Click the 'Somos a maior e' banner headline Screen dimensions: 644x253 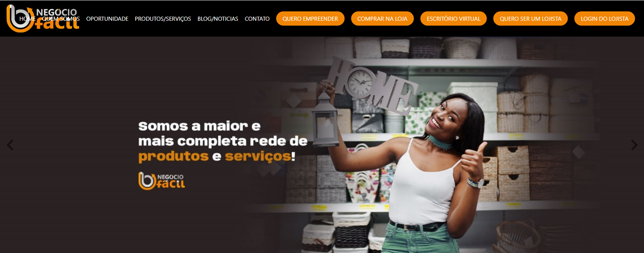point(199,126)
